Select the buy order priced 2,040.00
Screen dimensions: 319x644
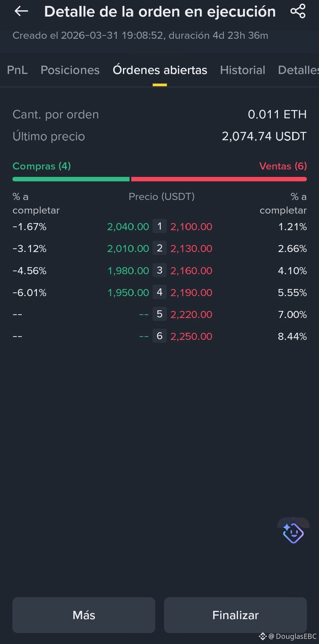coord(128,227)
